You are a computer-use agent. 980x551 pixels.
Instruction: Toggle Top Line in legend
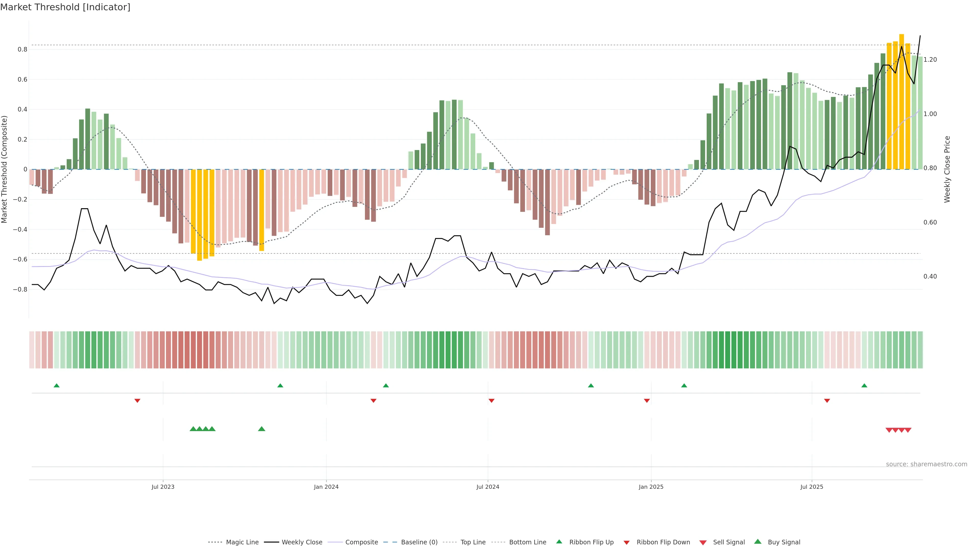pos(473,542)
